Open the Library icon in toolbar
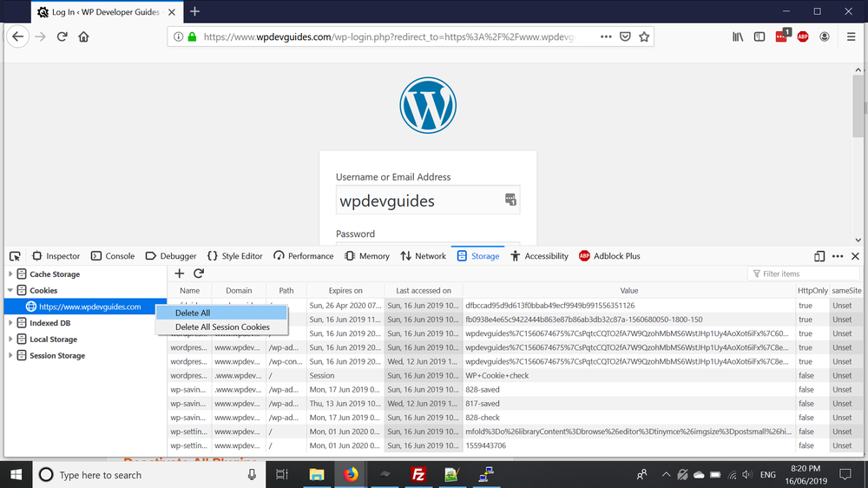Image resolution: width=868 pixels, height=488 pixels. [x=738, y=36]
